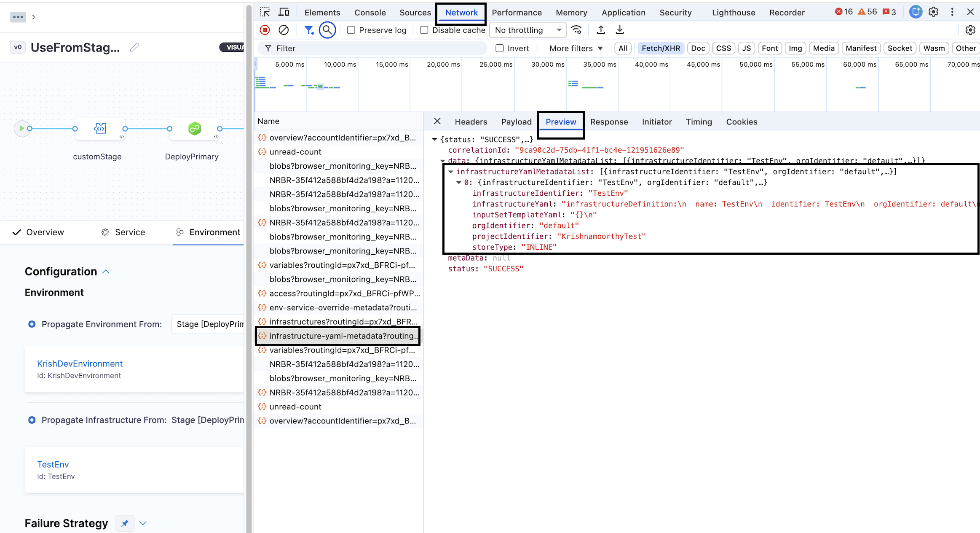980x533 pixels.
Task: Click the inspect element picker icon
Action: coord(265,12)
